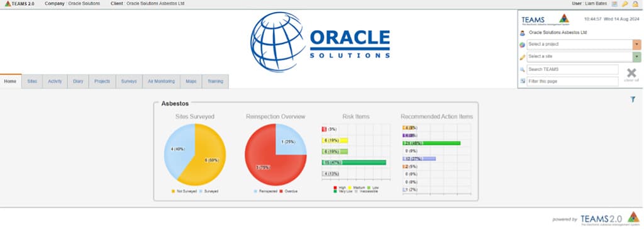Screen dimensions: 644x229
Task: Click the blue funnel filter icon above the dashboard
Action: 633,99
